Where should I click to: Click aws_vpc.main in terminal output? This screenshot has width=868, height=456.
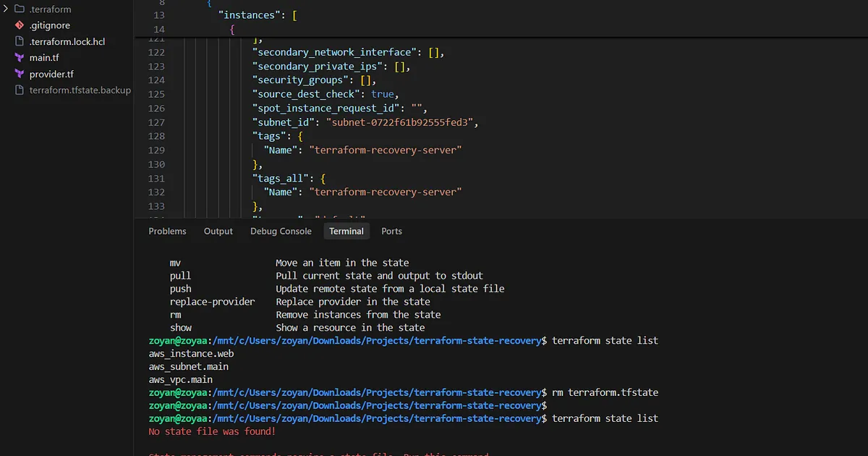point(181,379)
